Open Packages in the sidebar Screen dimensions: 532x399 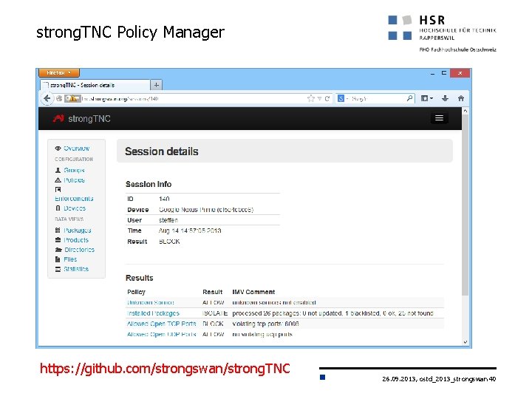pyautogui.click(x=78, y=230)
